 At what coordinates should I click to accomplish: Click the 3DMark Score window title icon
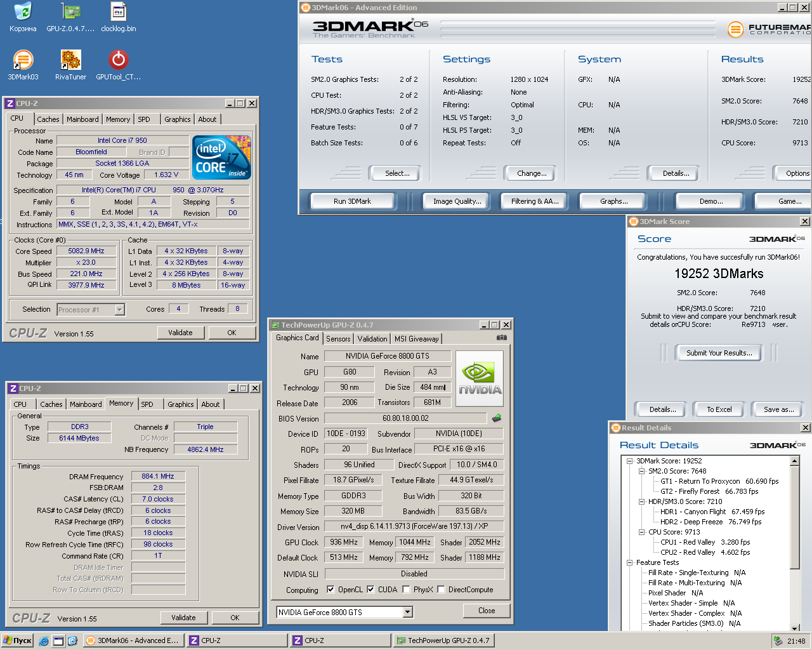[633, 222]
